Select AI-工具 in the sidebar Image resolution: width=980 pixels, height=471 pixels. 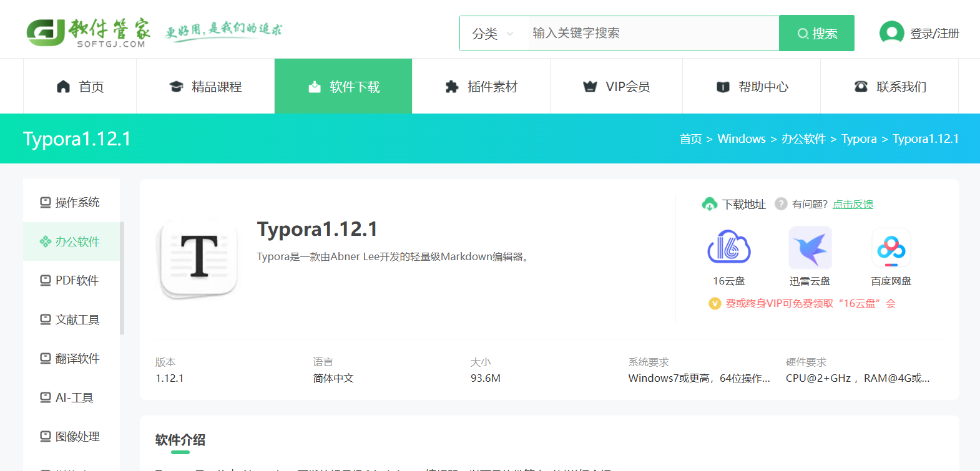coord(71,397)
